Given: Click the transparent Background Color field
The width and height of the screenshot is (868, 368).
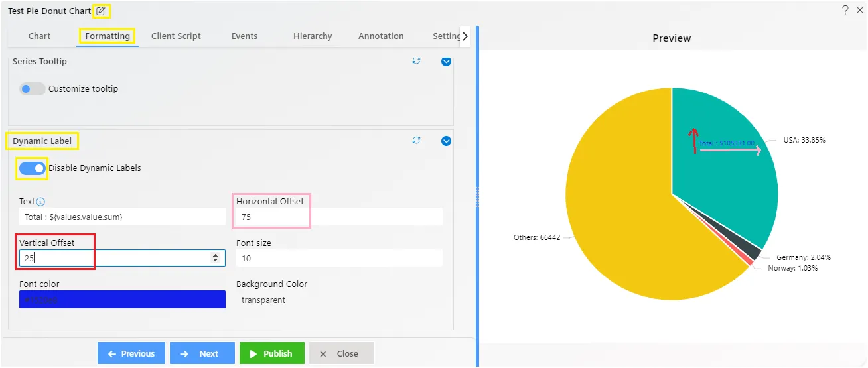Looking at the screenshot, I should pos(339,300).
